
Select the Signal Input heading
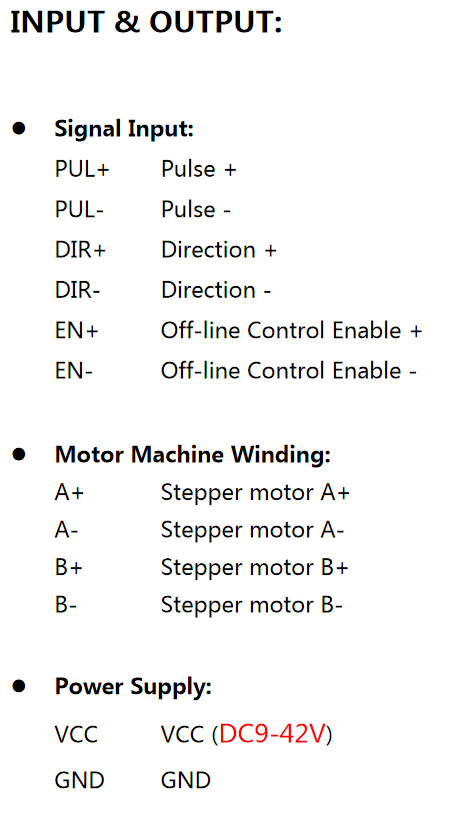124,129
